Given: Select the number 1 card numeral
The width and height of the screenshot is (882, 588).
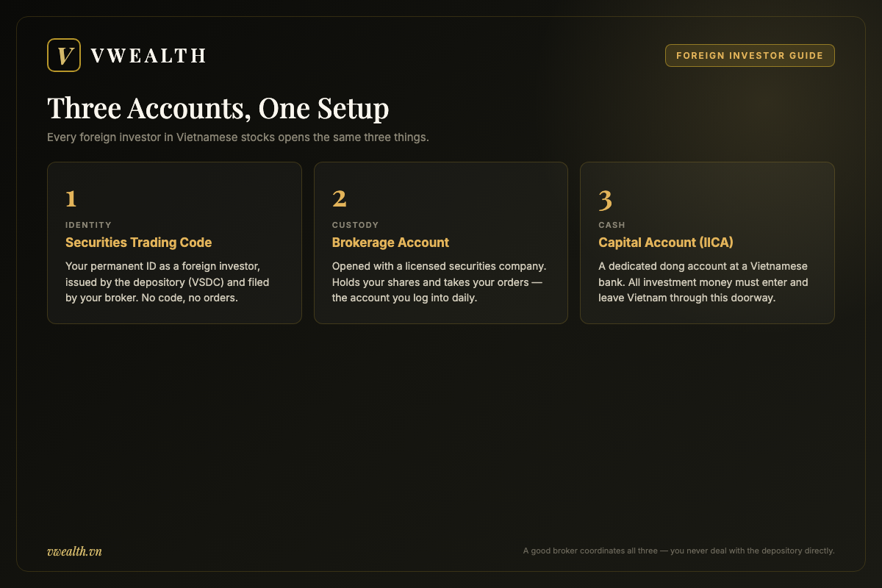Looking at the screenshot, I should 71,199.
